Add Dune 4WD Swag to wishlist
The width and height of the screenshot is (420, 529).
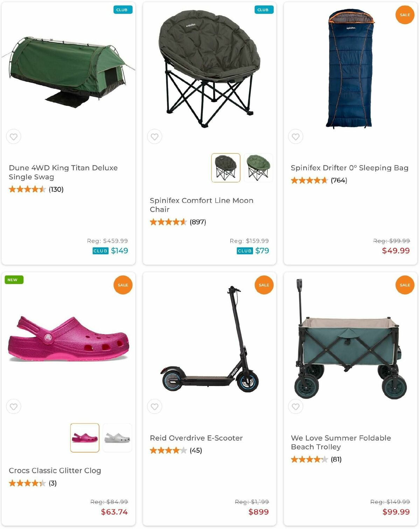tap(14, 137)
